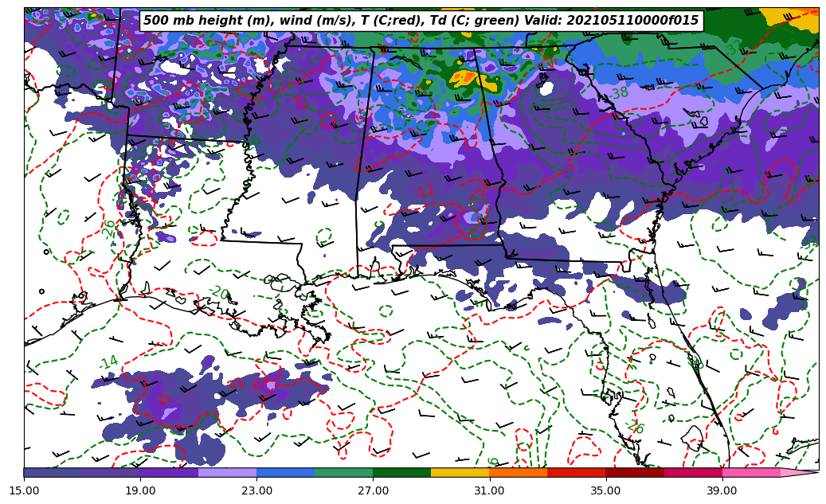
Task: Select the orange colorbar segment
Action: click(518, 472)
